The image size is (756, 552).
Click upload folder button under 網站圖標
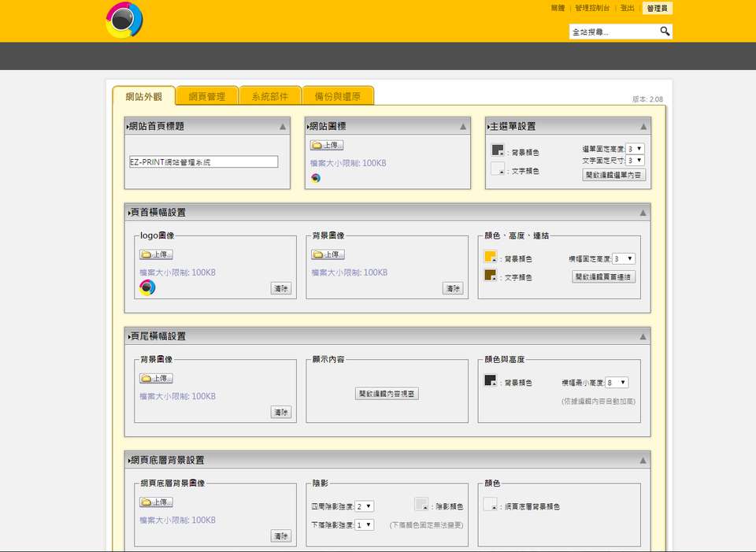tap(327, 145)
